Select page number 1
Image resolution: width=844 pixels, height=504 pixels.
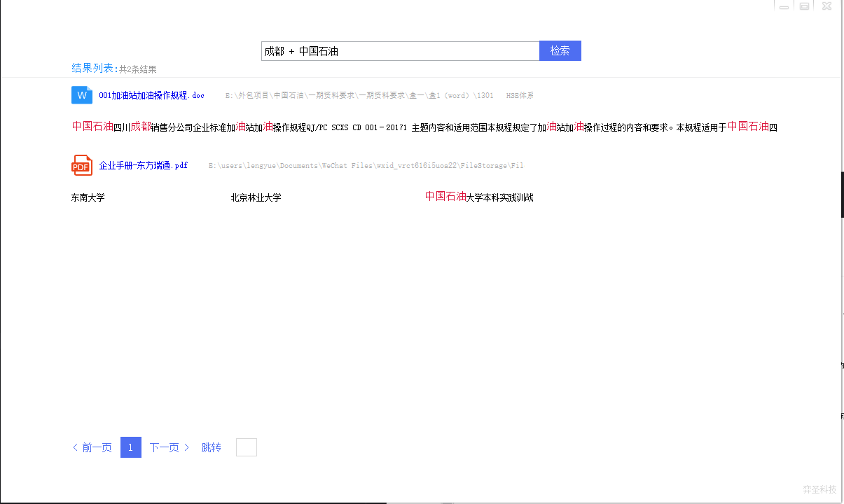(131, 447)
